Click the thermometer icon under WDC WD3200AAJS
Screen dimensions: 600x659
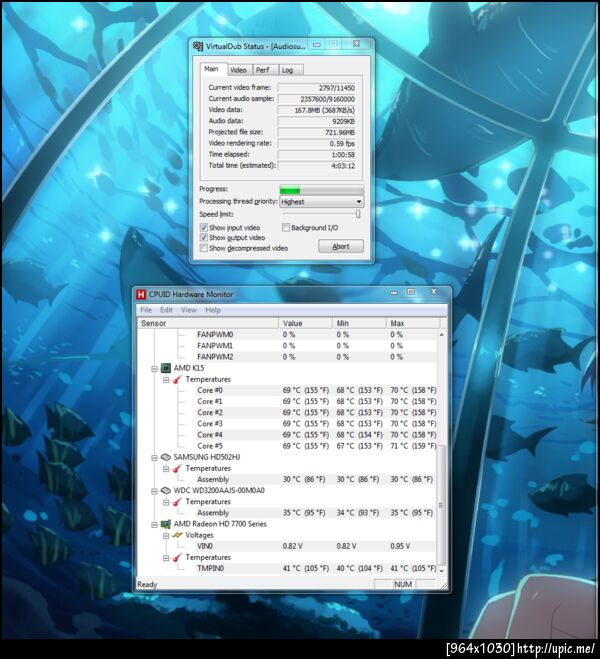[177, 502]
